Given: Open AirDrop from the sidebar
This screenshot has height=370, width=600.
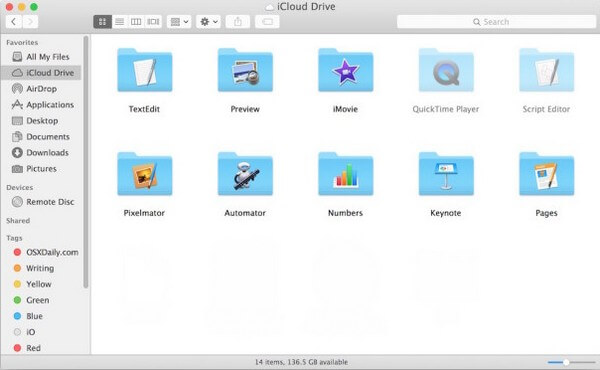Looking at the screenshot, I should [41, 89].
